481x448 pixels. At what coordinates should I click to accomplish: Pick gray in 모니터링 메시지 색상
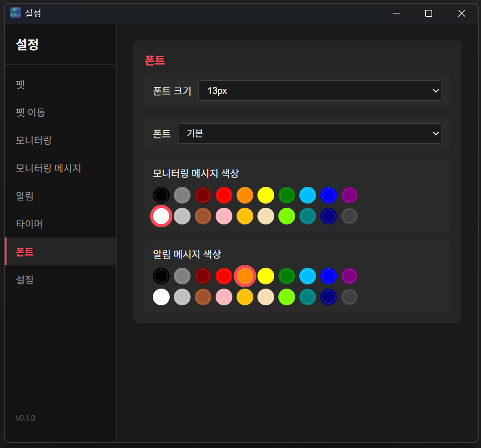pos(182,195)
